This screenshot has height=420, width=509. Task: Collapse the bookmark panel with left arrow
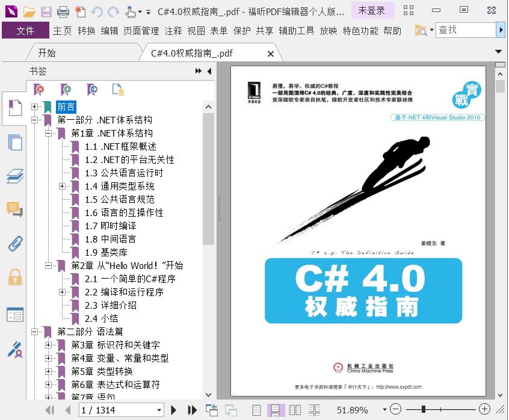coord(209,71)
